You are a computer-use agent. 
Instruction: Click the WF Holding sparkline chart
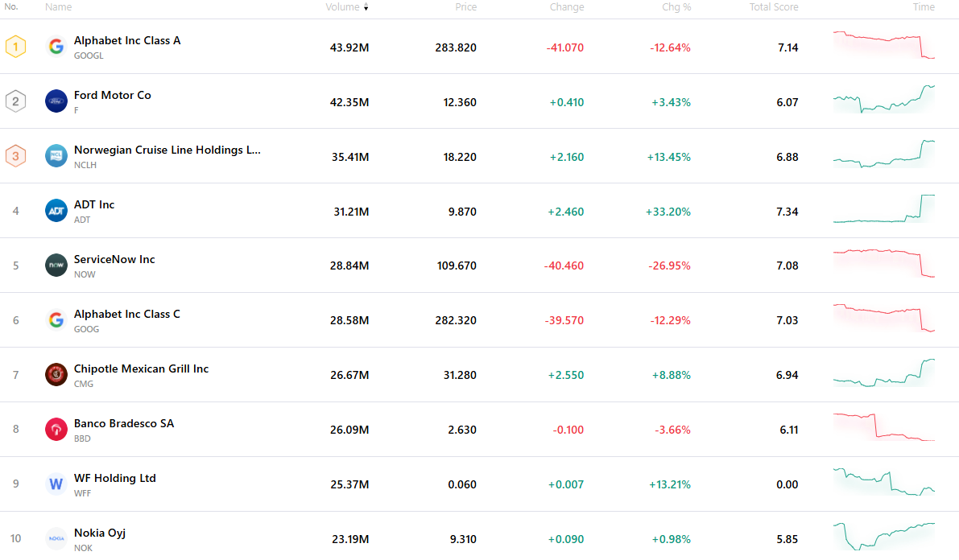[884, 482]
